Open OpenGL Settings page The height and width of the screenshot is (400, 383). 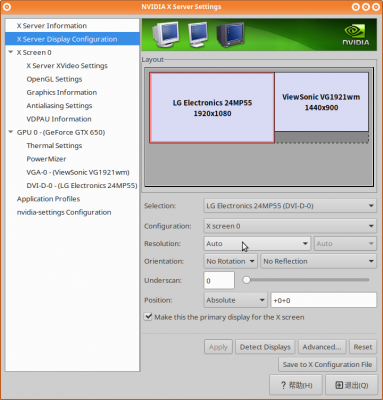click(54, 79)
